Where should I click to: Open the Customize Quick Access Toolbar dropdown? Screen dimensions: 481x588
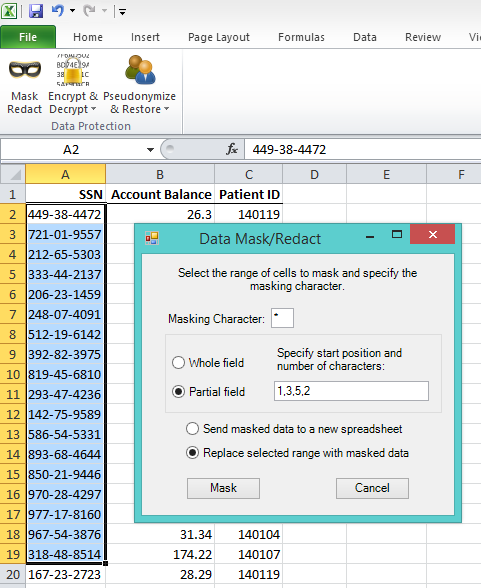click(122, 12)
